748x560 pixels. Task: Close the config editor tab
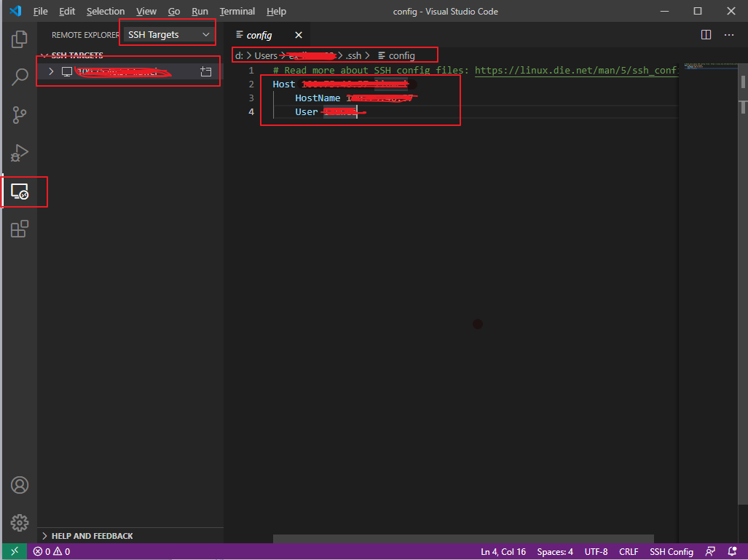click(x=299, y=35)
